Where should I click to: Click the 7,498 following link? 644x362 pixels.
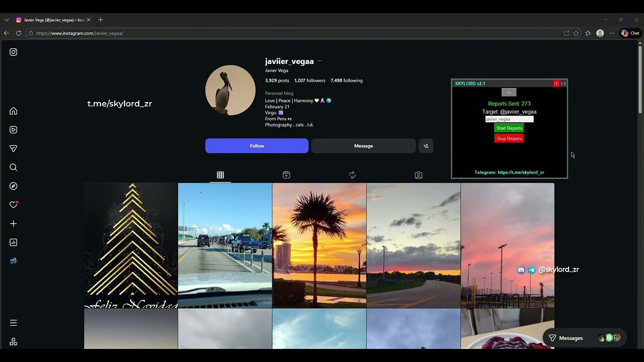pos(347,80)
